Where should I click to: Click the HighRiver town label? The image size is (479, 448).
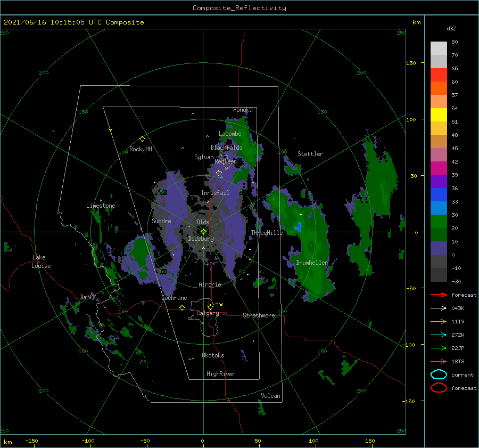(220, 374)
